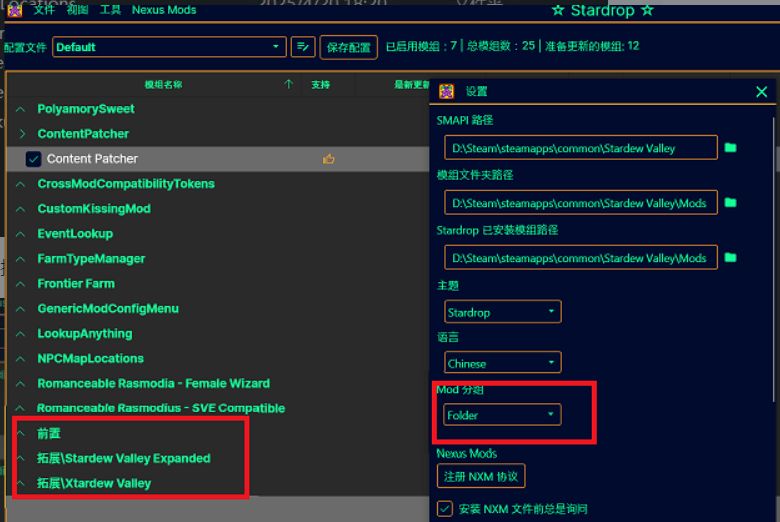Click the SMAPI 路径 input field

pyautogui.click(x=581, y=148)
